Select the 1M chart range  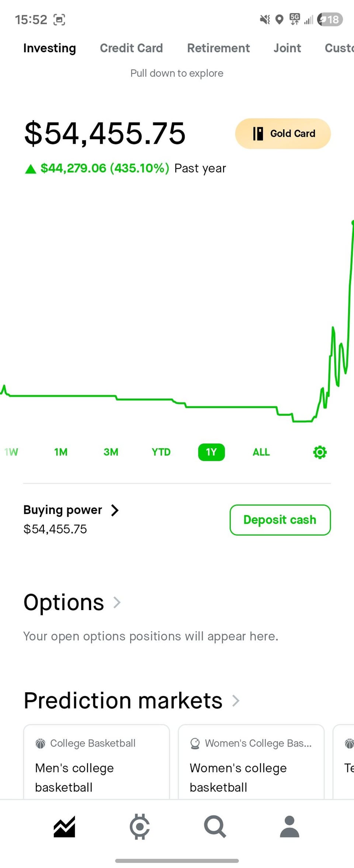point(61,452)
